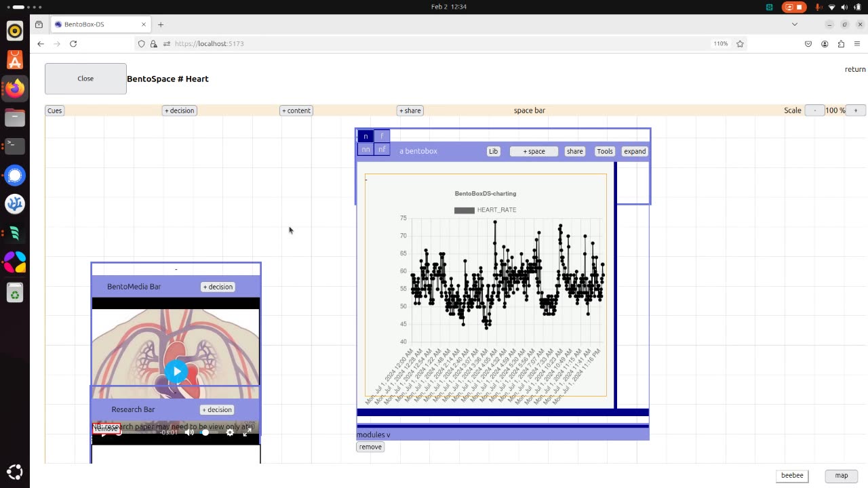Screen dimensions: 868x488
Task: Click the Feb 2 12:34 clock
Action: (449, 7)
